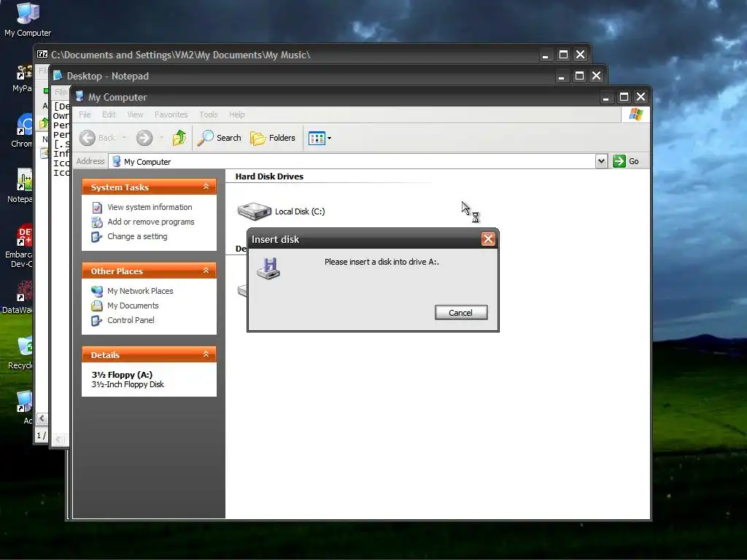Click the Go button
747x560 pixels.
(x=626, y=161)
